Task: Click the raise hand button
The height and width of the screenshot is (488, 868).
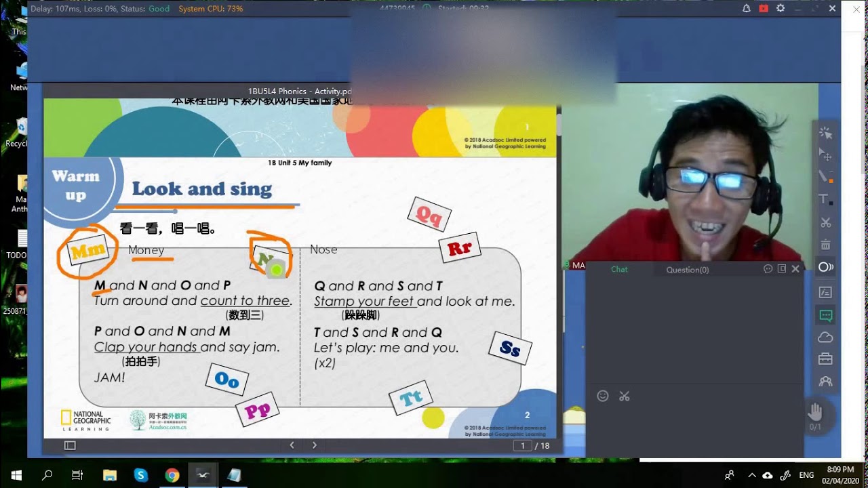Action: 815,411
